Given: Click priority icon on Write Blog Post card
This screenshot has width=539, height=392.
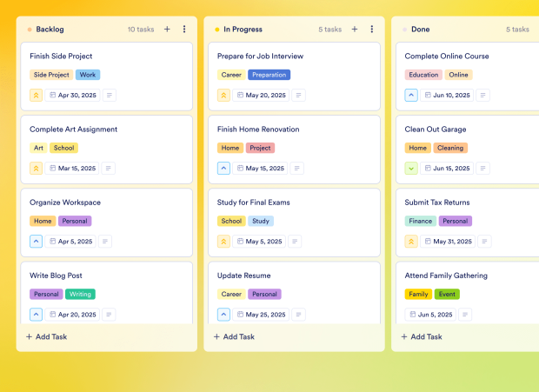Looking at the screenshot, I should 37,315.
